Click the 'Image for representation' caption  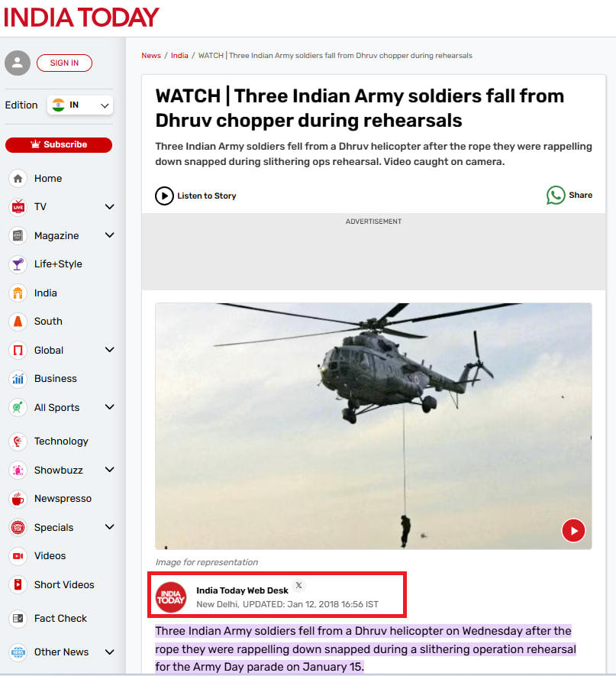[207, 562]
